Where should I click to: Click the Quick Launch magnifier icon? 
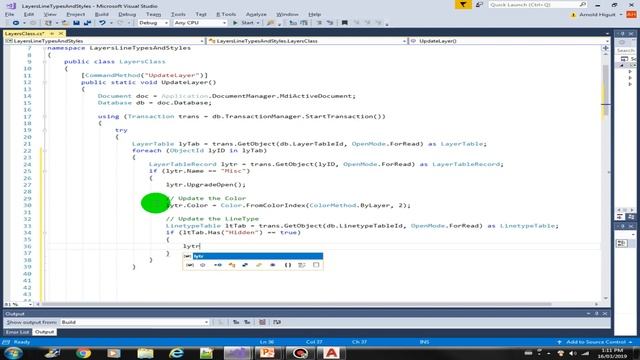583,4
